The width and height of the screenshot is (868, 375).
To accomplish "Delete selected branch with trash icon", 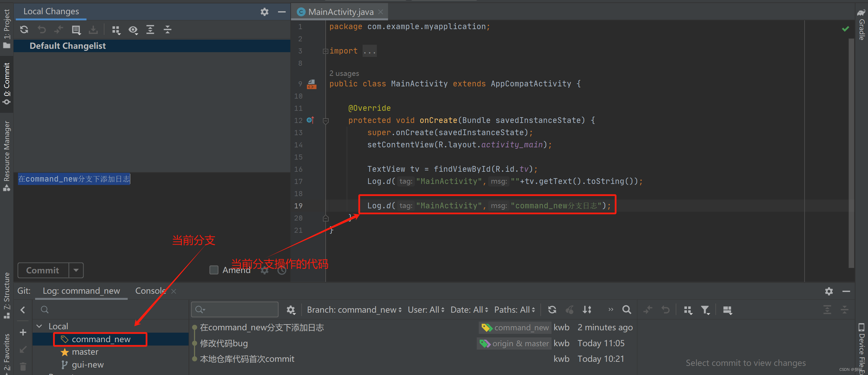I will (23, 366).
